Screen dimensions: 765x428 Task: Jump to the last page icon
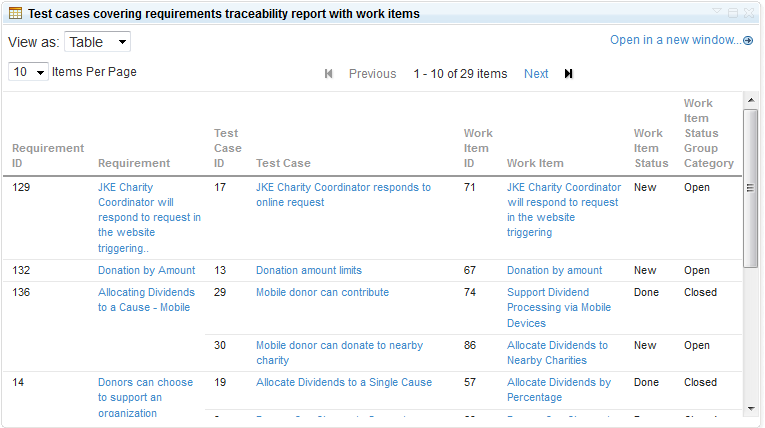[x=568, y=74]
